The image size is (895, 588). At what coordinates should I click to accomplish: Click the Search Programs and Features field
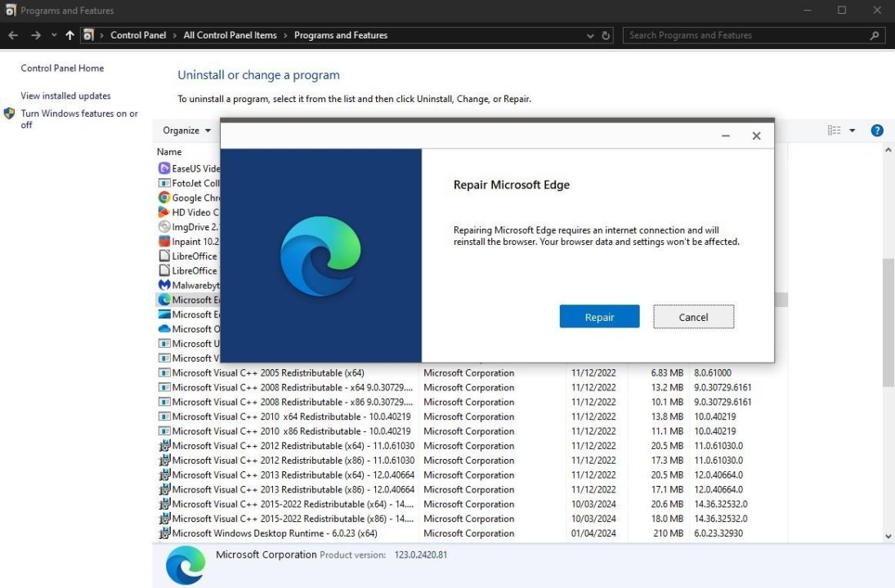744,35
